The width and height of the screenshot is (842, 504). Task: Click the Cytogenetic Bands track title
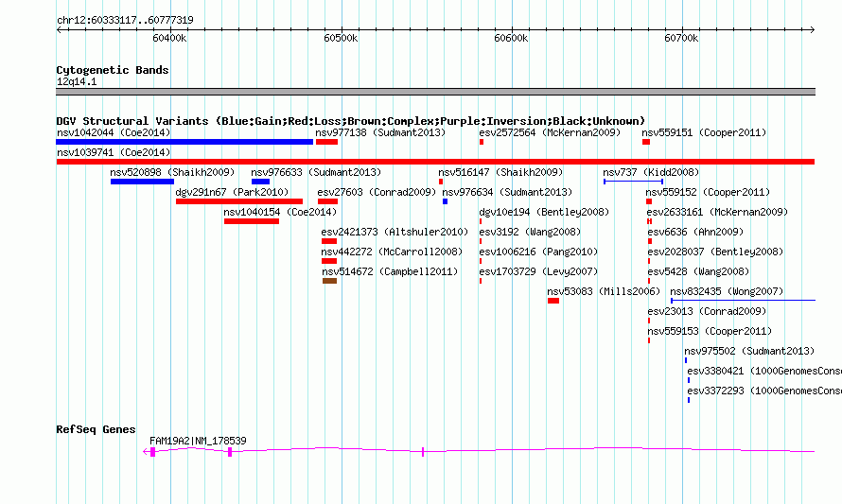point(113,70)
